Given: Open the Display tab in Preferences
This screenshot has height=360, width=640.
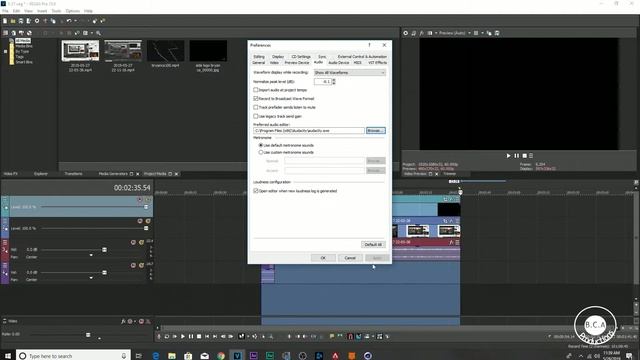Looking at the screenshot, I should pyautogui.click(x=278, y=57).
